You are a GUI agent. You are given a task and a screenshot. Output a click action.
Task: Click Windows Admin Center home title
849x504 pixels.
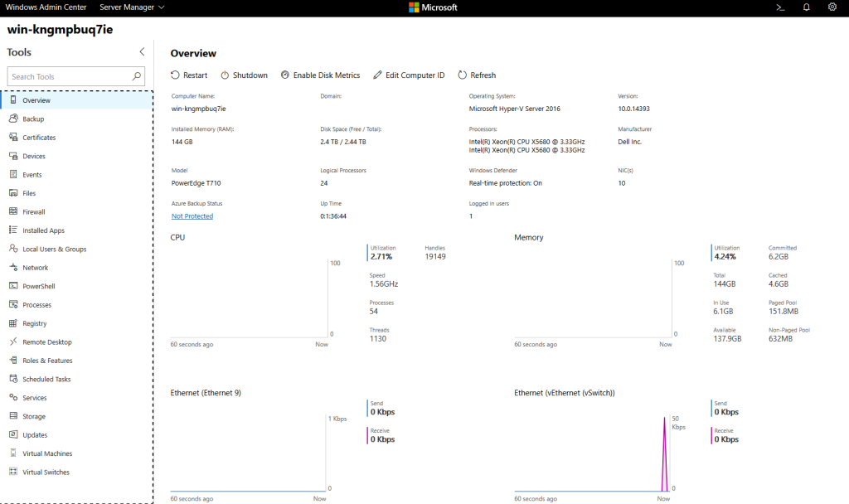46,7
